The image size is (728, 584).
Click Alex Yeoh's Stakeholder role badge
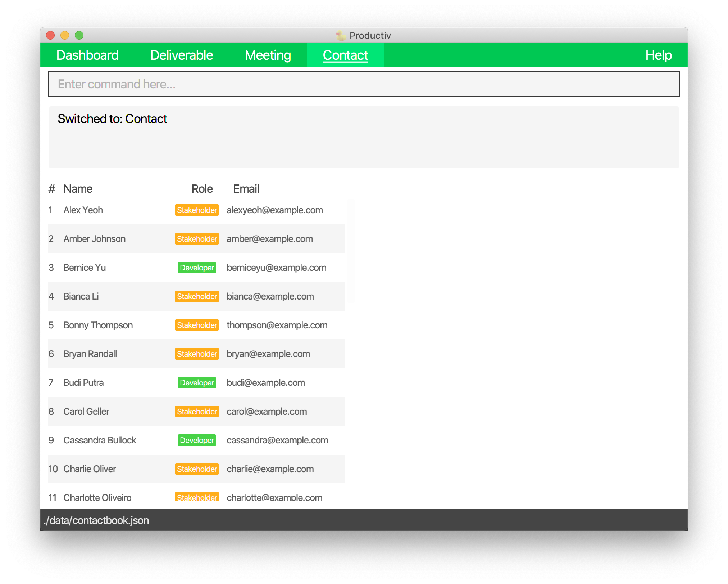pos(197,210)
